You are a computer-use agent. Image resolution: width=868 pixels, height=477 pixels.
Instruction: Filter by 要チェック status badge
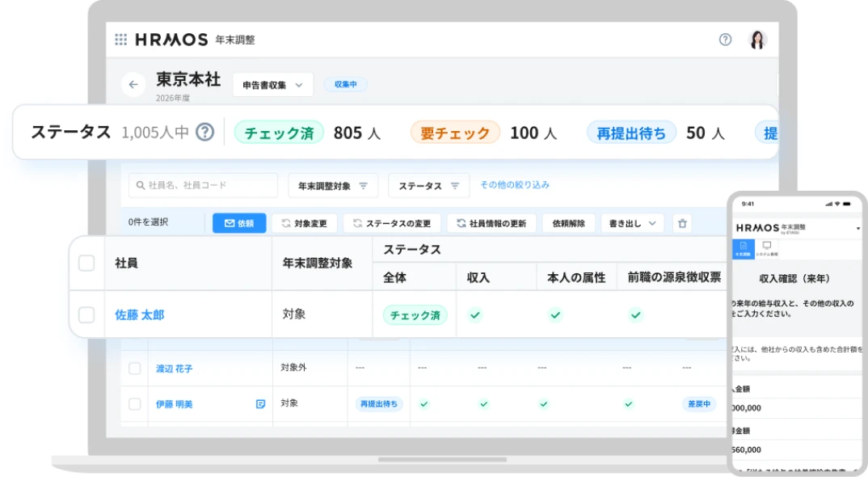click(x=455, y=133)
